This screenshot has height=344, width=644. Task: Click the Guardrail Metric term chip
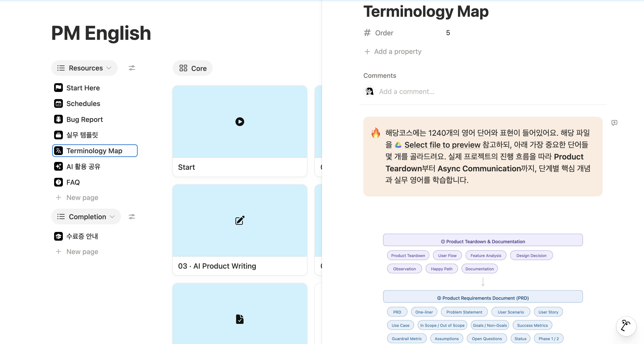pos(407,338)
